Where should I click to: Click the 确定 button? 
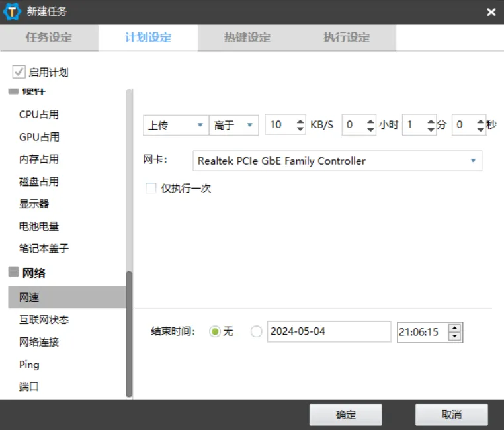(346, 415)
